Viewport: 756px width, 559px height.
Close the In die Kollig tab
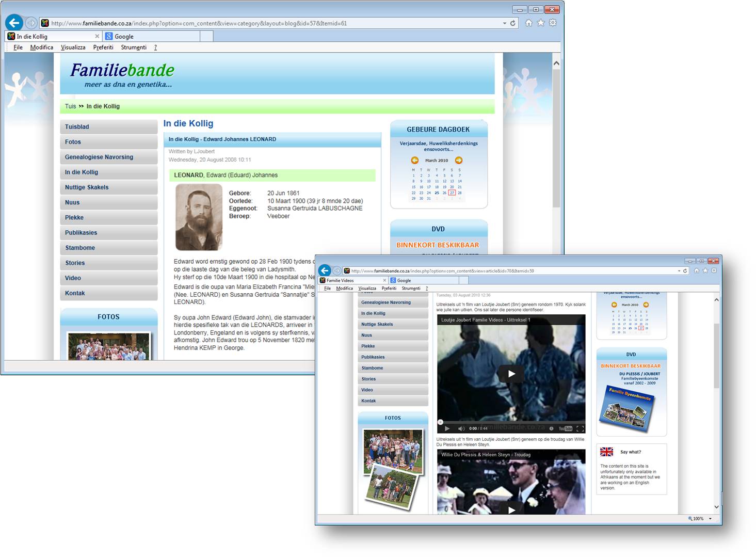tap(97, 36)
